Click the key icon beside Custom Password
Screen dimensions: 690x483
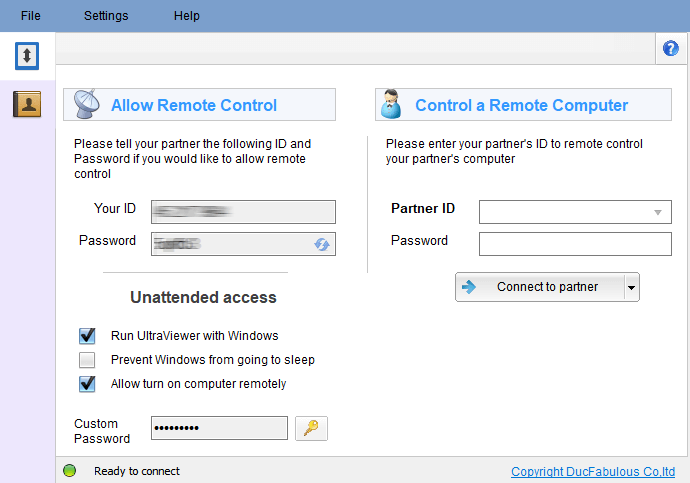click(x=311, y=428)
